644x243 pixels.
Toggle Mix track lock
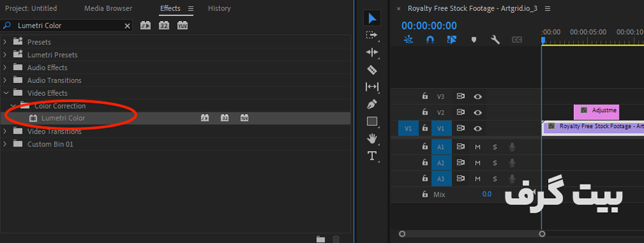pos(424,194)
